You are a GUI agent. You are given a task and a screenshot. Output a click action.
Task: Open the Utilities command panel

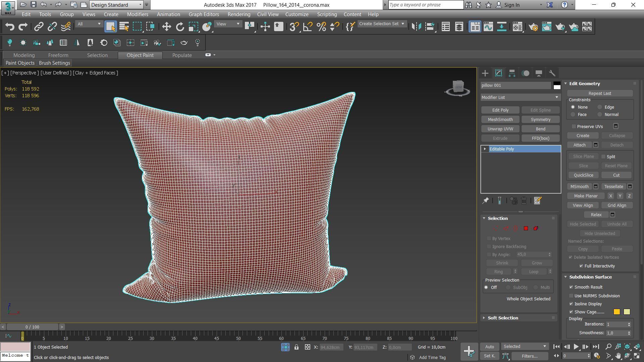point(552,73)
